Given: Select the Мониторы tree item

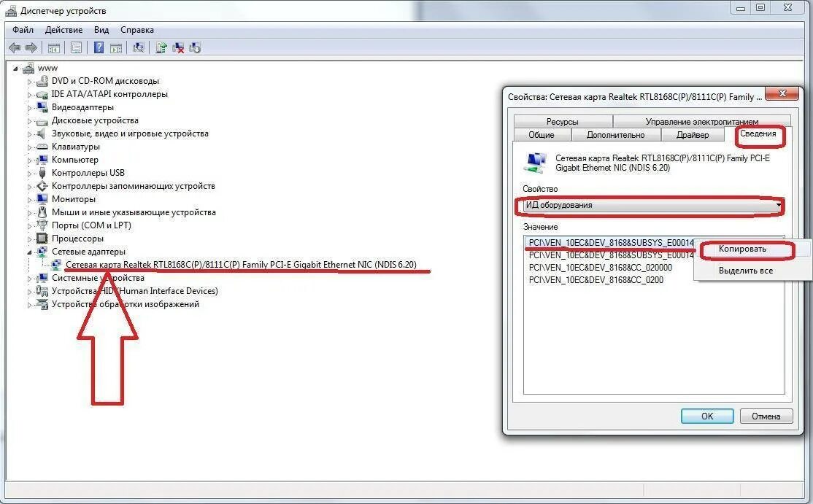Looking at the screenshot, I should click(74, 199).
